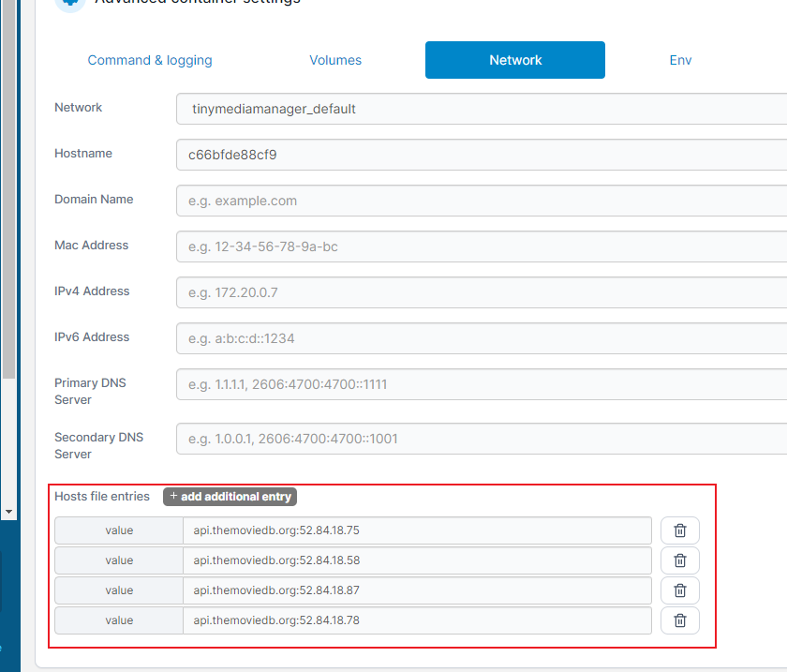The width and height of the screenshot is (787, 672).
Task: Click the value label beside 52.84.18.58
Action: (x=119, y=560)
